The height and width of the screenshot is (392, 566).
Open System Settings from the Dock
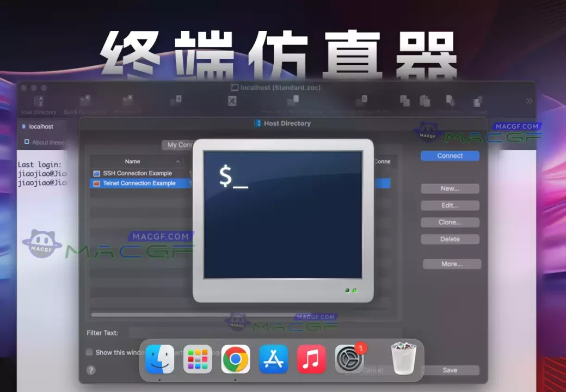[x=349, y=359]
